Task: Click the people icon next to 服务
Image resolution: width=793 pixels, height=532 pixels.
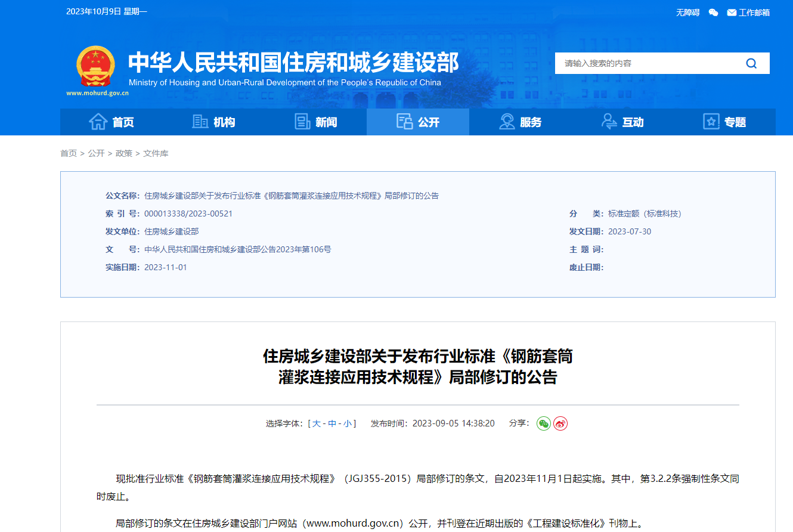Action: (x=506, y=121)
